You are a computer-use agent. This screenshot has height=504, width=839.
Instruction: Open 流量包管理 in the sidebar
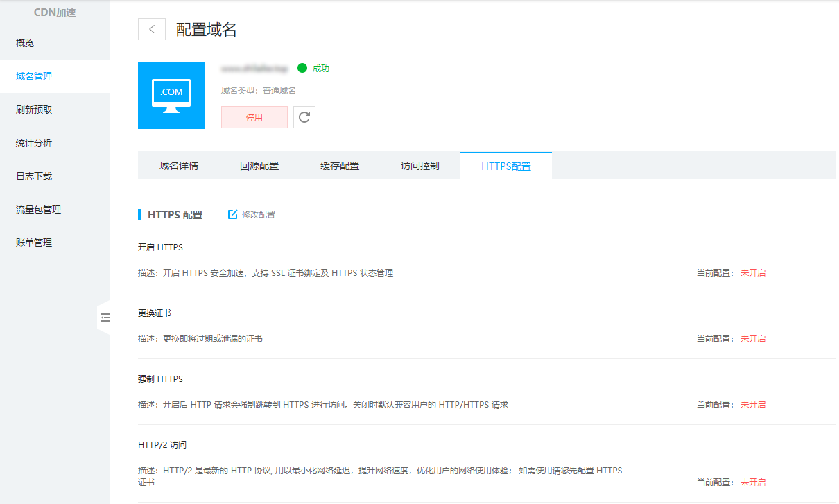(x=39, y=209)
